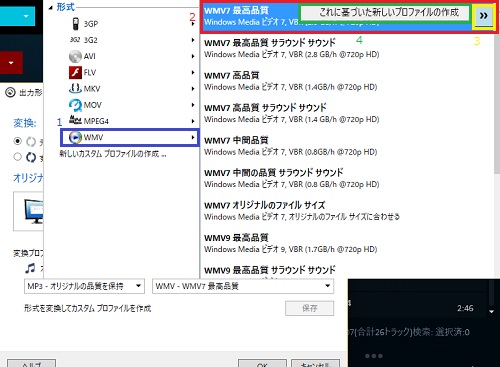Click the MKV format icon
This screenshot has width=500, height=367.
[x=75, y=88]
